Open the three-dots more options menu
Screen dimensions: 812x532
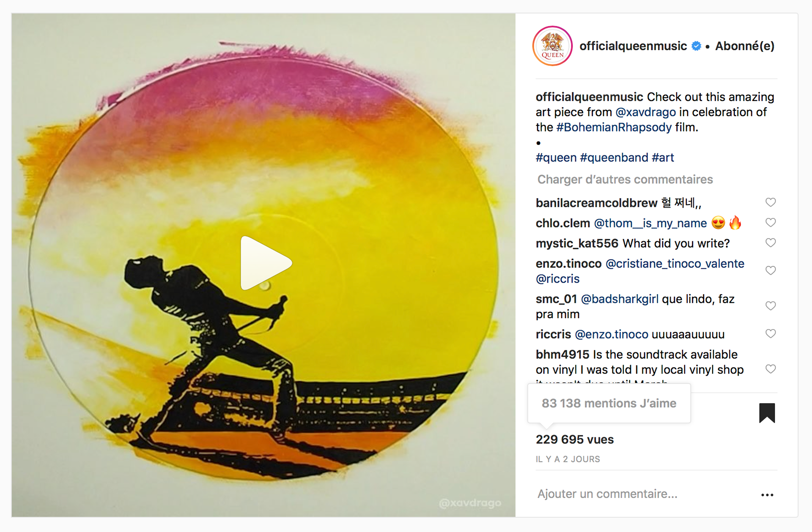point(767,495)
